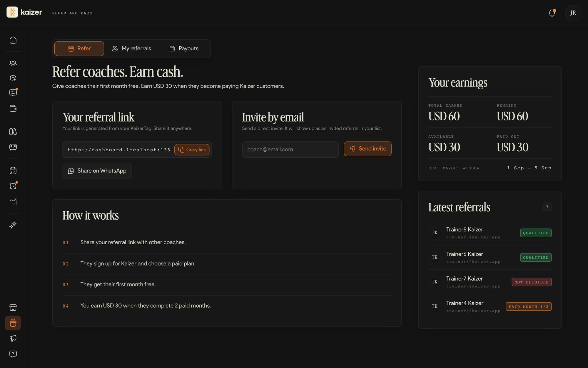The image size is (588, 368).
Task: Click the Kaizer logo
Action: point(24,12)
